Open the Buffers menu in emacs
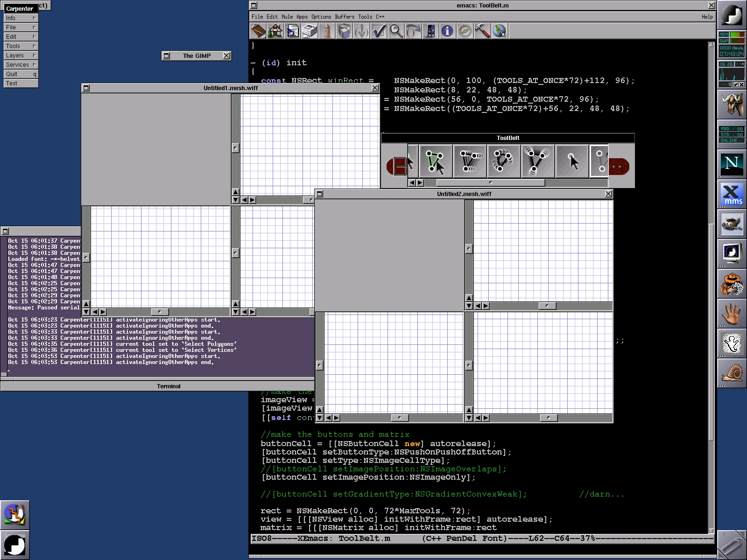Screen dimensions: 747x560 click(345, 17)
